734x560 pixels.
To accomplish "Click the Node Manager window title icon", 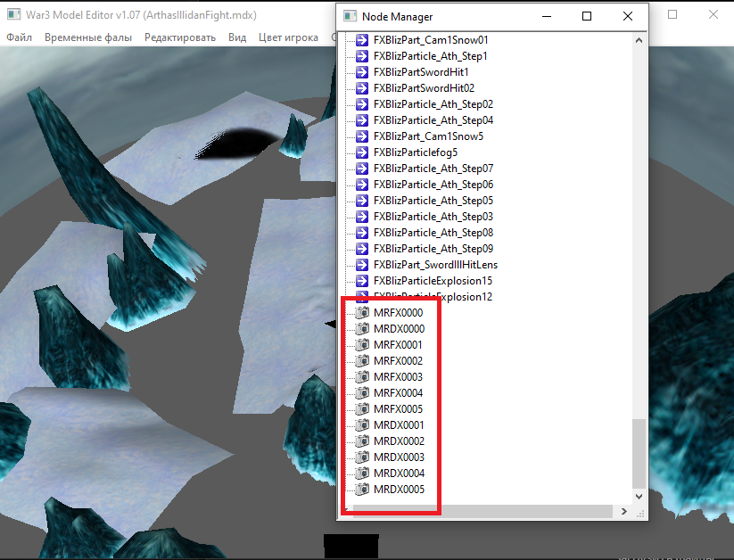I will [x=351, y=16].
